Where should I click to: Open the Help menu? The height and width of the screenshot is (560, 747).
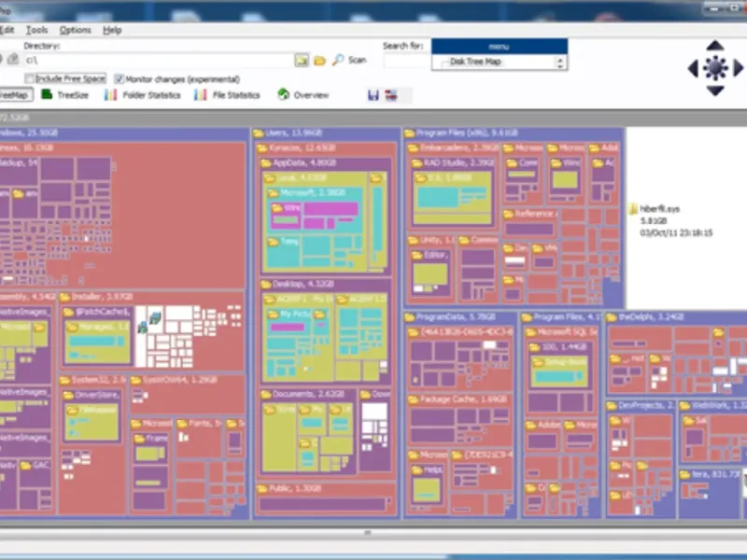(112, 30)
